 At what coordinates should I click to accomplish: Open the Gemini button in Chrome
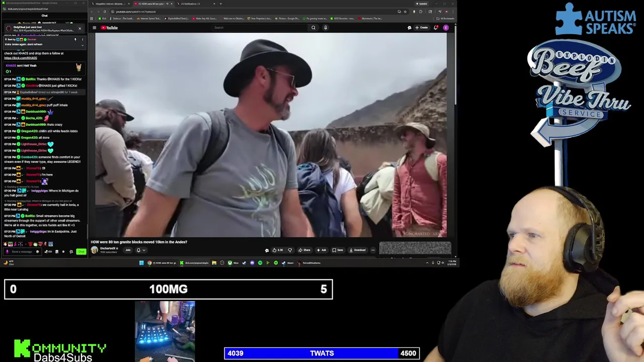click(422, 4)
